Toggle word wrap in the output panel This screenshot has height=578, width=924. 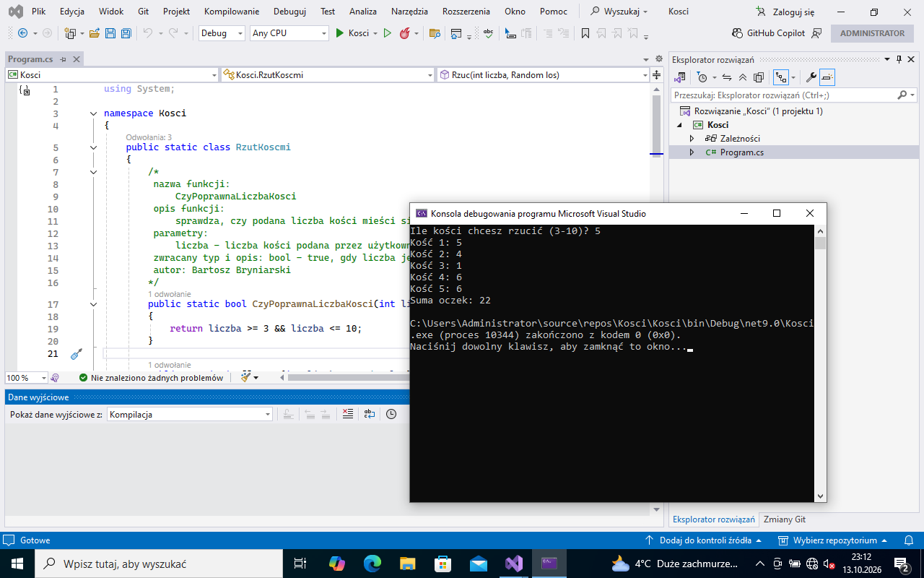pyautogui.click(x=369, y=414)
